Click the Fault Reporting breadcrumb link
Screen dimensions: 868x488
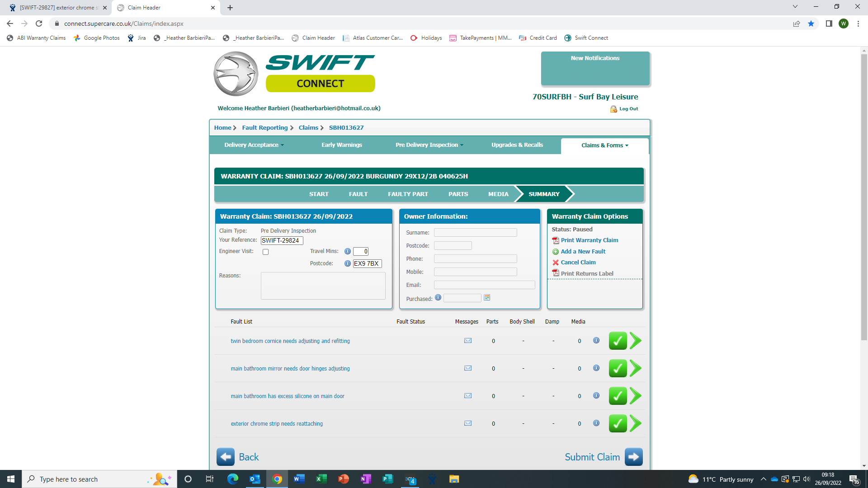265,128
